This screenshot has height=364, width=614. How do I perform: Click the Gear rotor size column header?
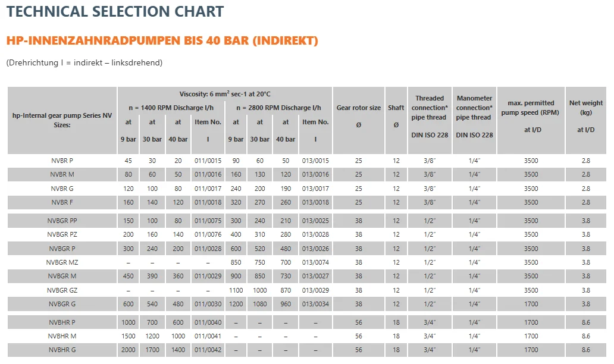coord(358,108)
